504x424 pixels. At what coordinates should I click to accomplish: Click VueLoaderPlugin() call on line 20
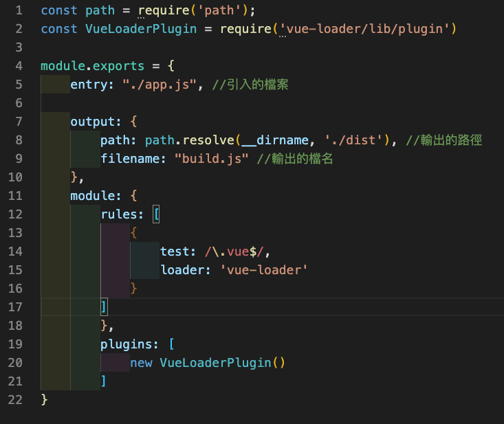219,362
